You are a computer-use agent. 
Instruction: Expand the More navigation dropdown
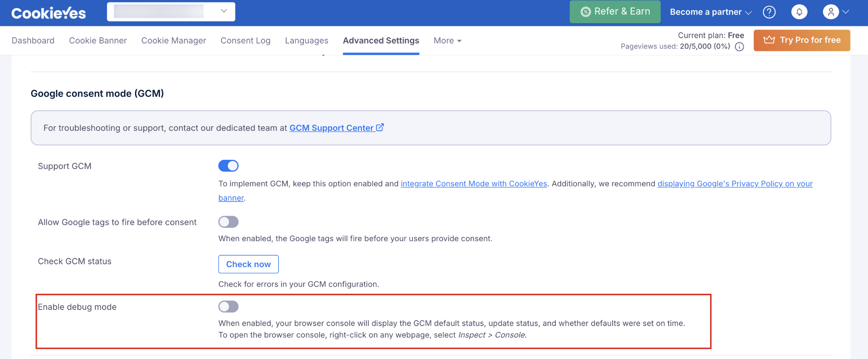click(x=447, y=40)
